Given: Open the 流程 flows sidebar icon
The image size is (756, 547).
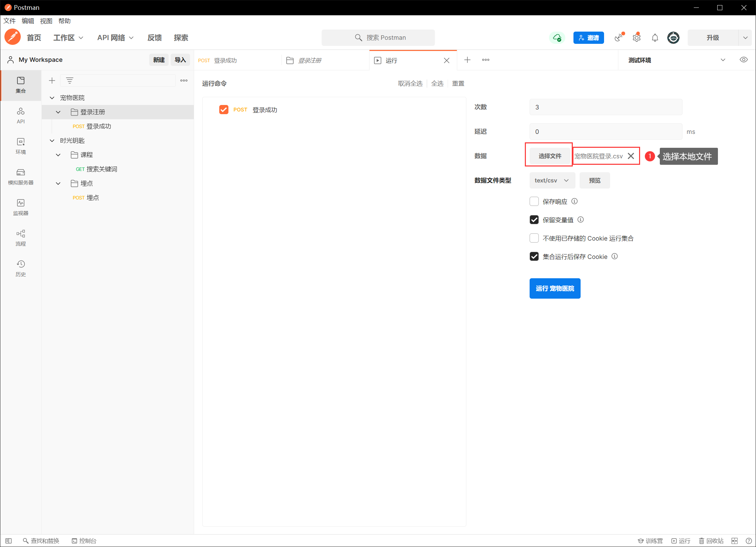Looking at the screenshot, I should [x=21, y=237].
